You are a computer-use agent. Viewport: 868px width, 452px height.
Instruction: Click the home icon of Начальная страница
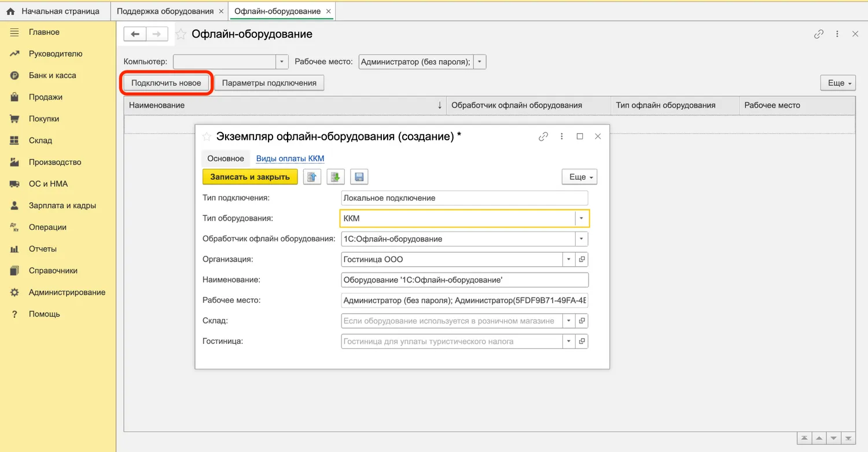(x=10, y=11)
